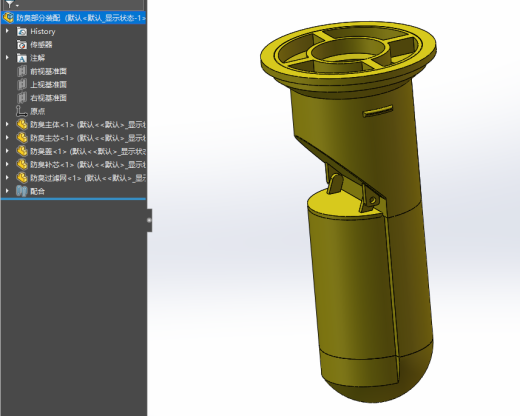Click the 配合 mates folder icon

click(22, 191)
